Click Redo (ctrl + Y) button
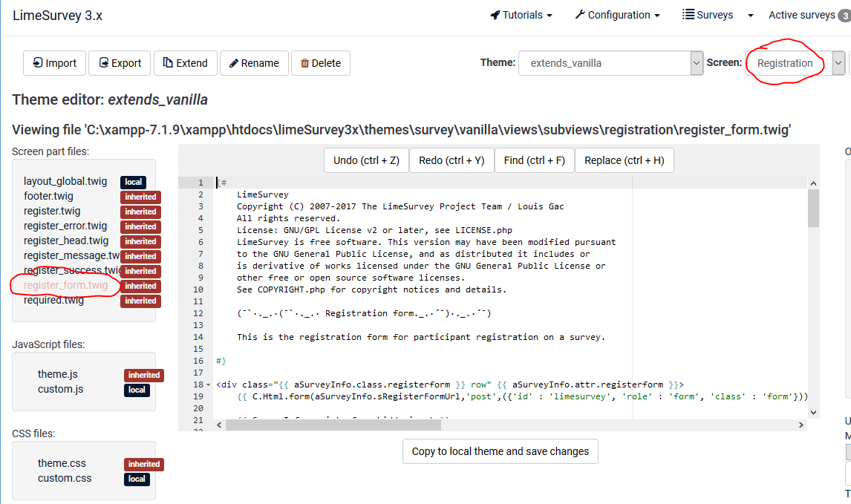Screen dimensions: 851x504 pos(451,160)
